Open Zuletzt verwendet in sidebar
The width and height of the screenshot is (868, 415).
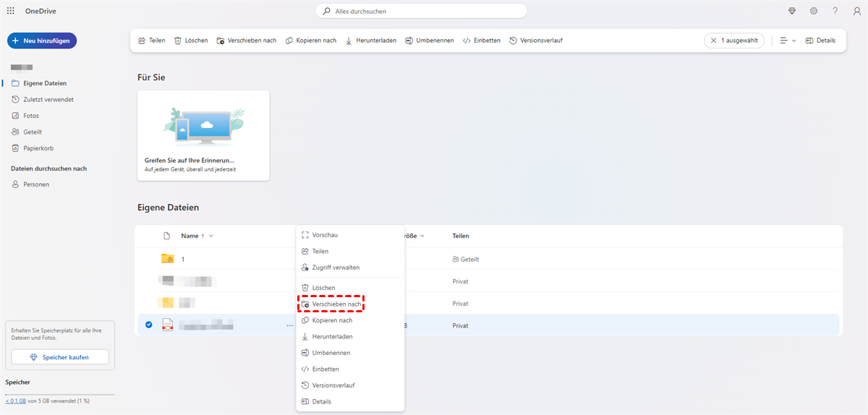point(43,99)
